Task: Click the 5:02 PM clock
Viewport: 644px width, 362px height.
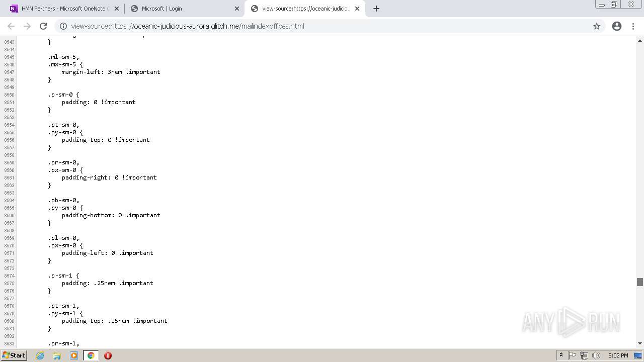Action: (618, 355)
